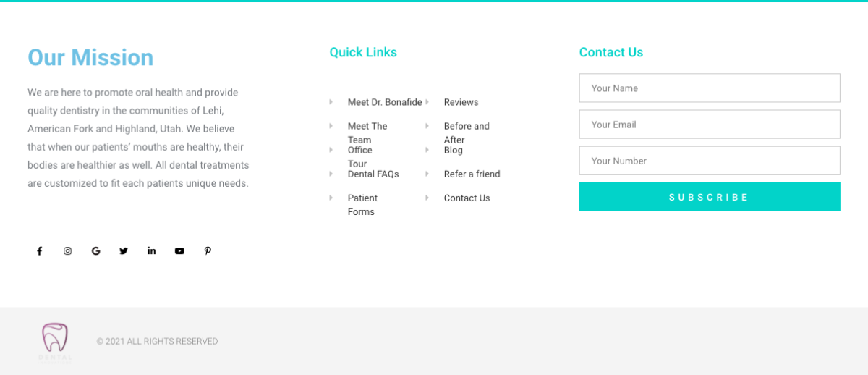Focus the Your Number field
This screenshot has width=868, height=375.
[x=710, y=161]
